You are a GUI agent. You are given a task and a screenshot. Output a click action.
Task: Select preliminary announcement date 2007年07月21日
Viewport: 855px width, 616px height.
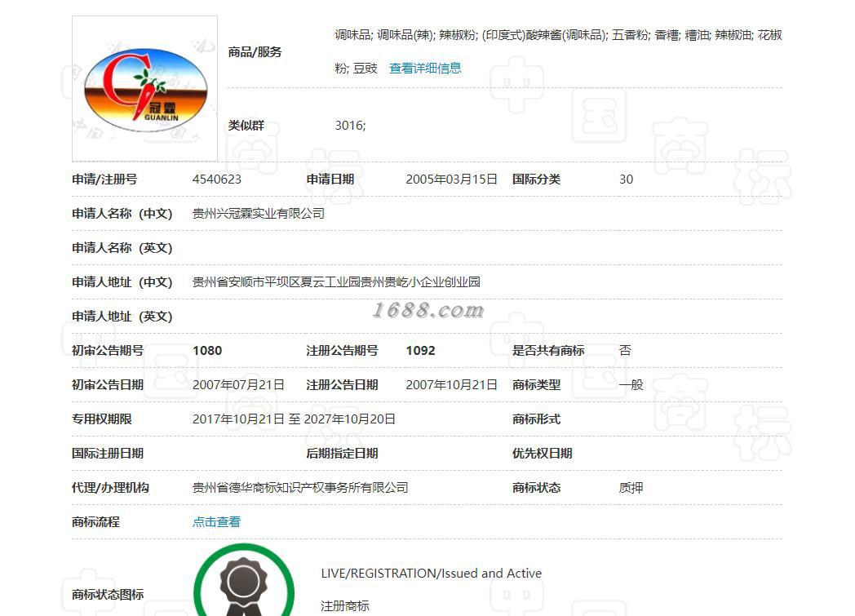238,385
